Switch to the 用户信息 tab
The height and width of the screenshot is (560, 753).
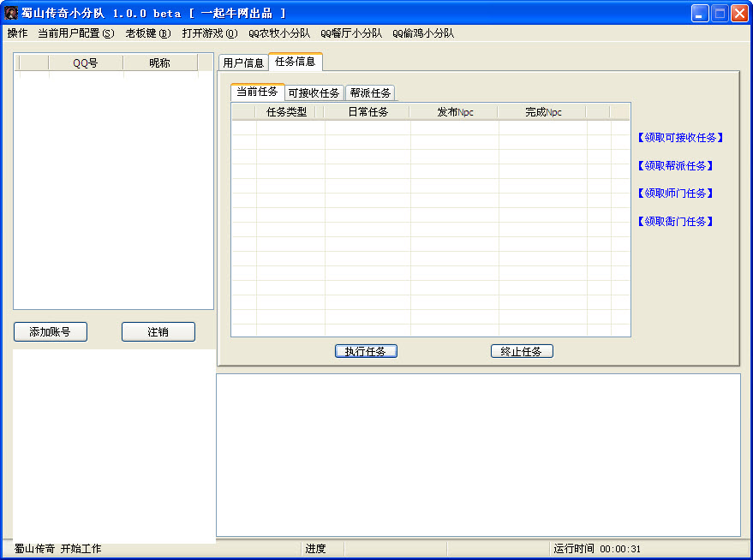[243, 63]
